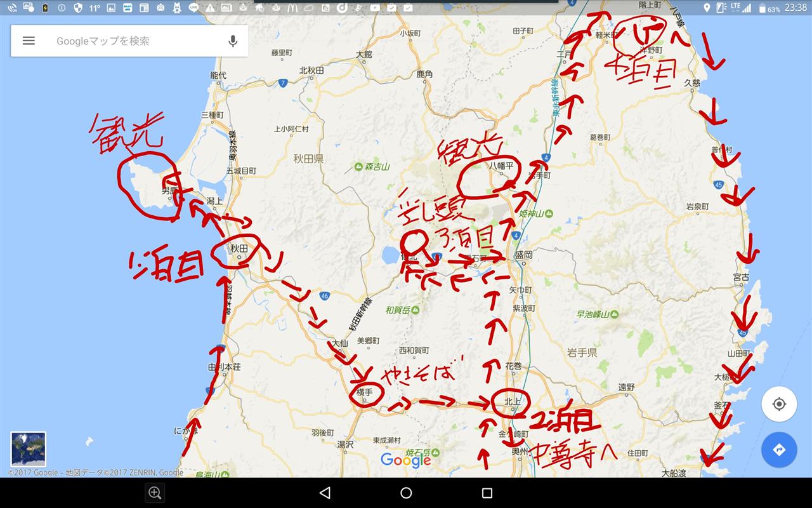The width and height of the screenshot is (812, 508).
Task: Tap the location pin status icon
Action: [x=707, y=8]
